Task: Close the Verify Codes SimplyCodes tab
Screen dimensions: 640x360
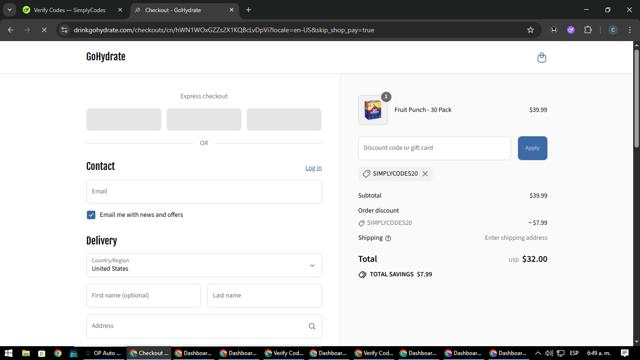Action: [120, 10]
